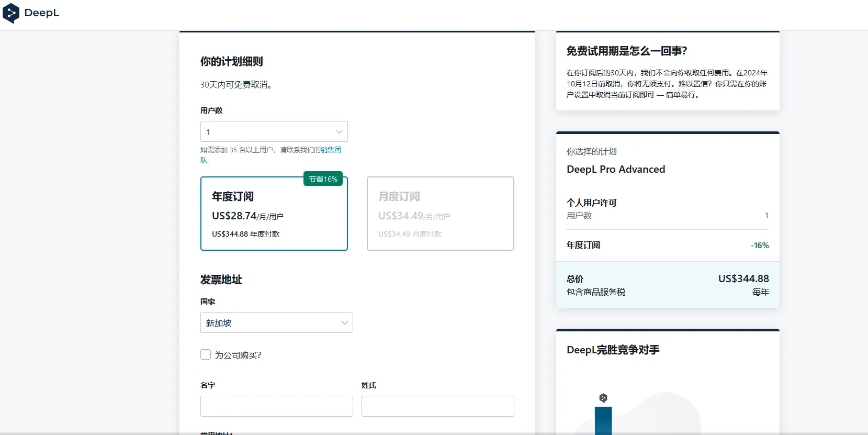Click the -16% discount value
The width and height of the screenshot is (868, 435).
[760, 245]
